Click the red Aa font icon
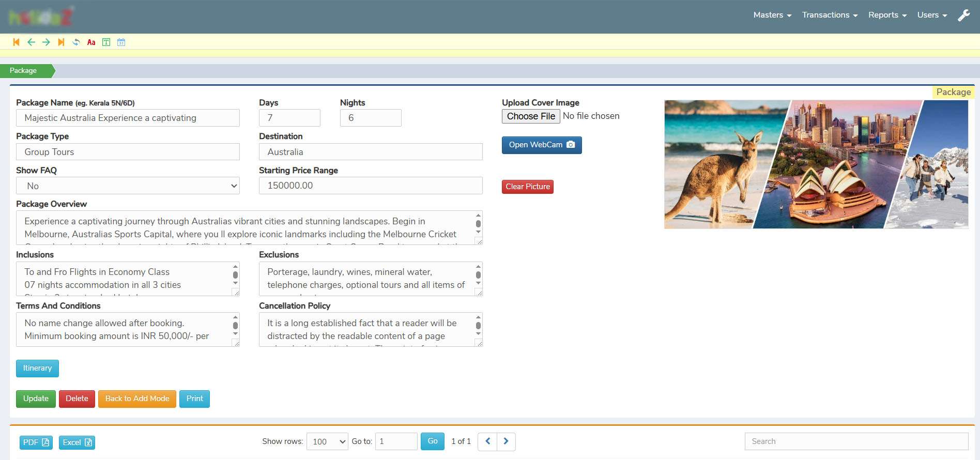 click(x=91, y=42)
